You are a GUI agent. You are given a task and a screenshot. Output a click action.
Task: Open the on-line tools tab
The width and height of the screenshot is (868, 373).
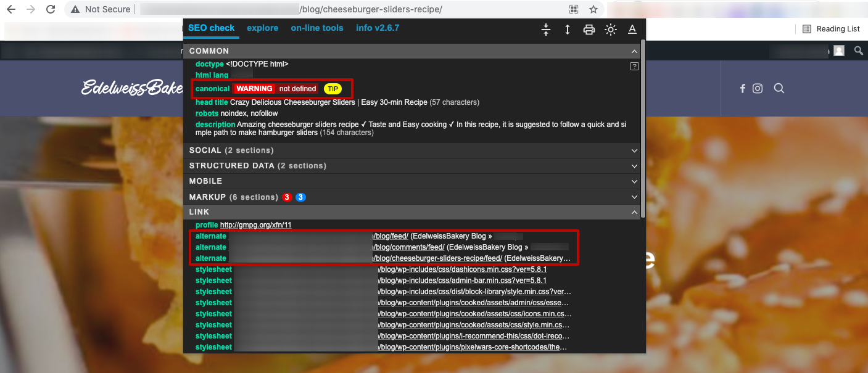coord(317,28)
